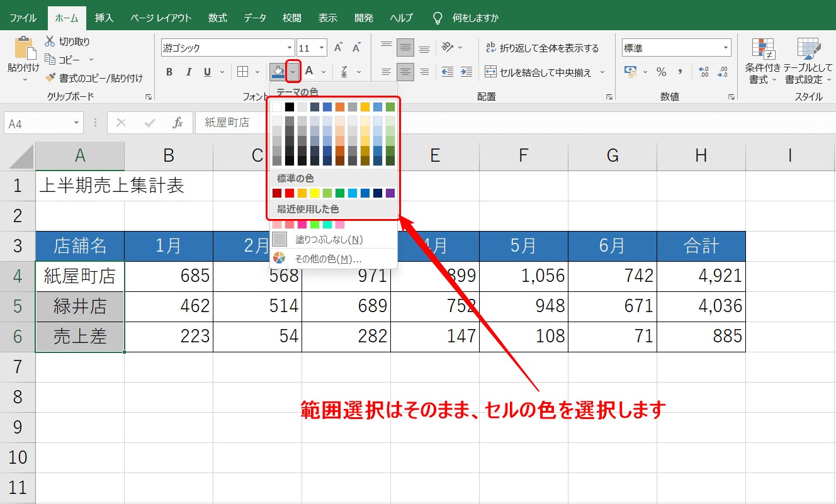Click the comma style icon
The image size is (836, 504).
pyautogui.click(x=681, y=72)
